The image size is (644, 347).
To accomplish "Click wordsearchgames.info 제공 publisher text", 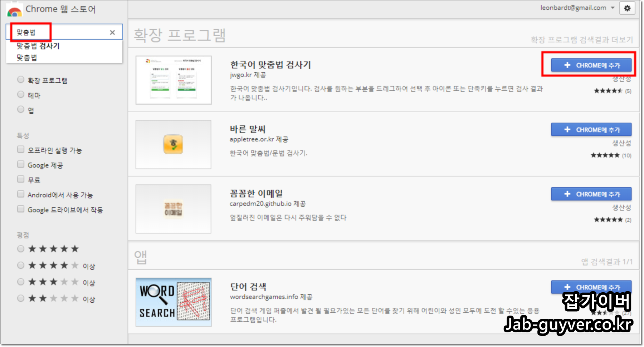I will coord(271,297).
